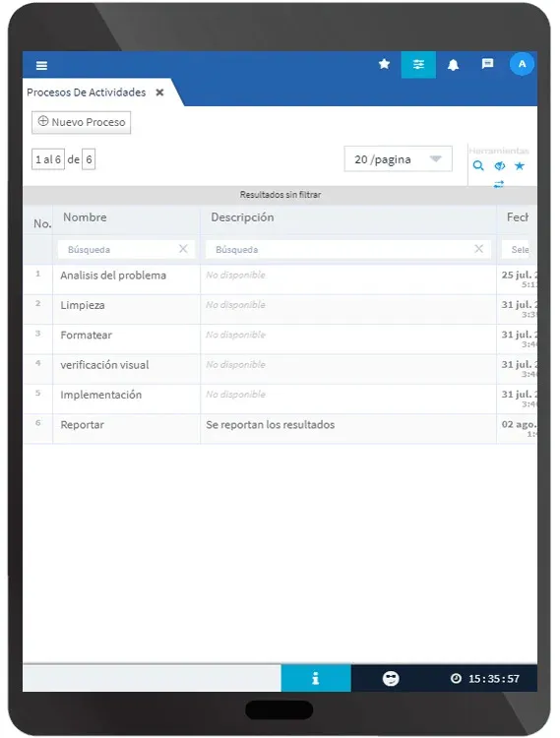Viewport: 560px width, 738px height.
Task: Click the total count '6' box
Action: click(x=89, y=159)
